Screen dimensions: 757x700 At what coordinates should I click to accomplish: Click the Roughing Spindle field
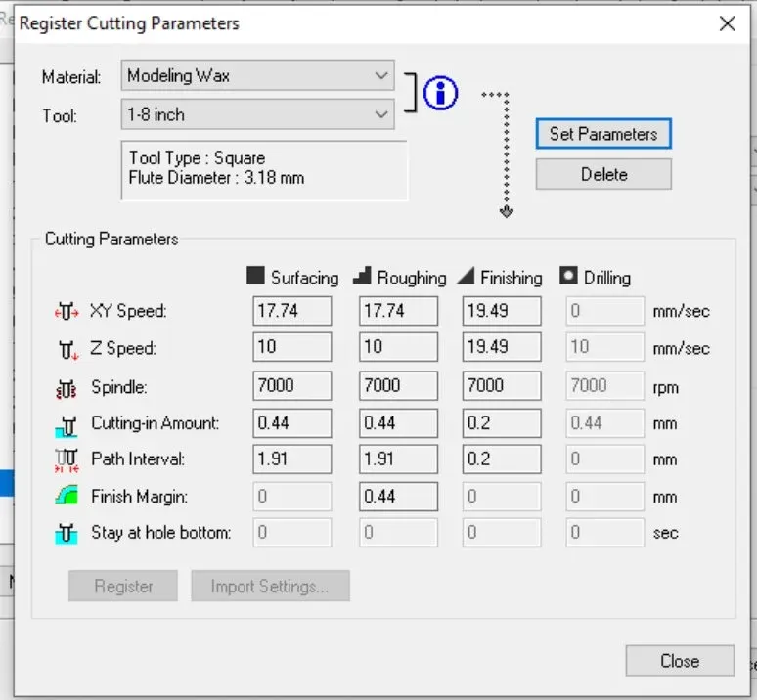click(x=398, y=385)
